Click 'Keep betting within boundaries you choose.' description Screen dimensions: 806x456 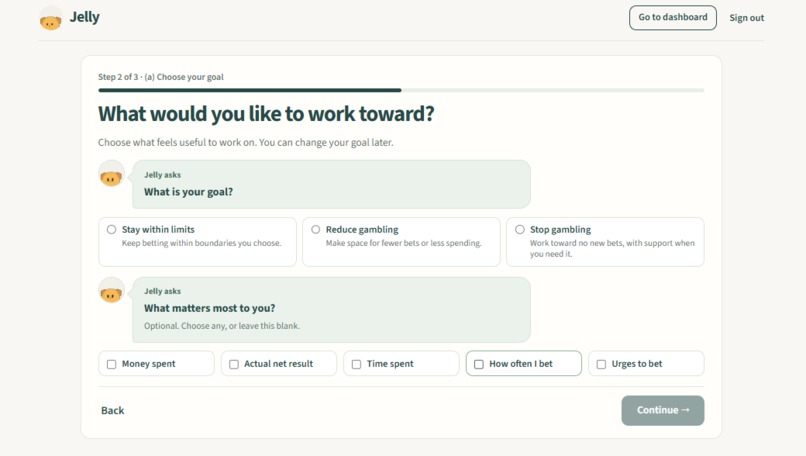click(x=202, y=243)
